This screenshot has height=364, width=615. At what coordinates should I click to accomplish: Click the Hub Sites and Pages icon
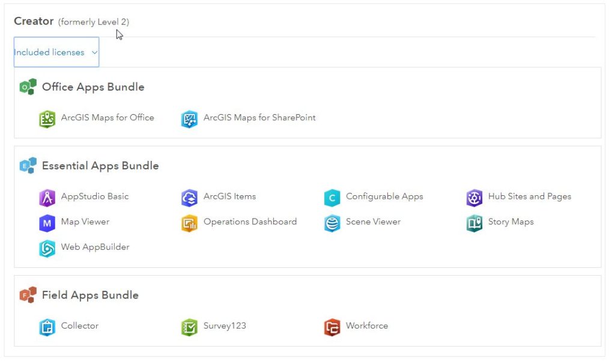(x=474, y=198)
